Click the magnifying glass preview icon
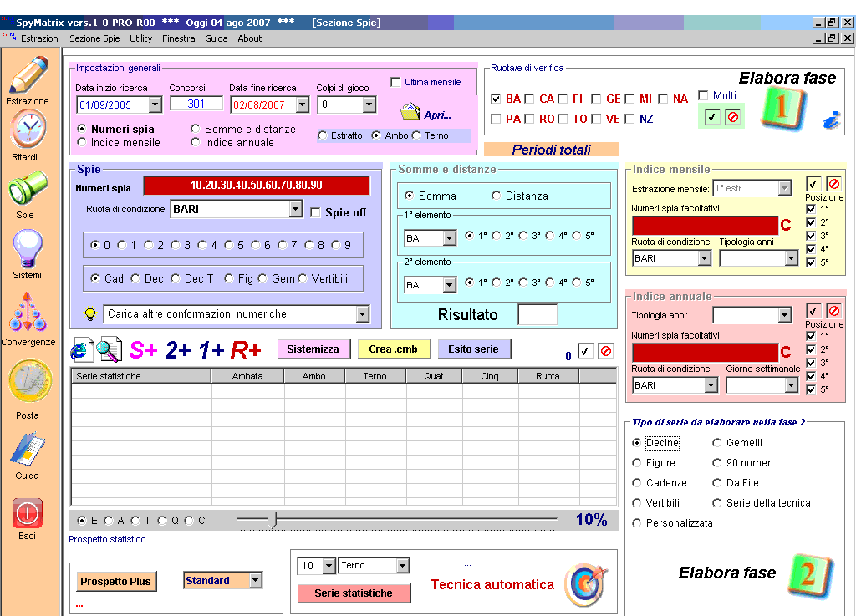Image resolution: width=856 pixels, height=616 pixels. pos(109,349)
